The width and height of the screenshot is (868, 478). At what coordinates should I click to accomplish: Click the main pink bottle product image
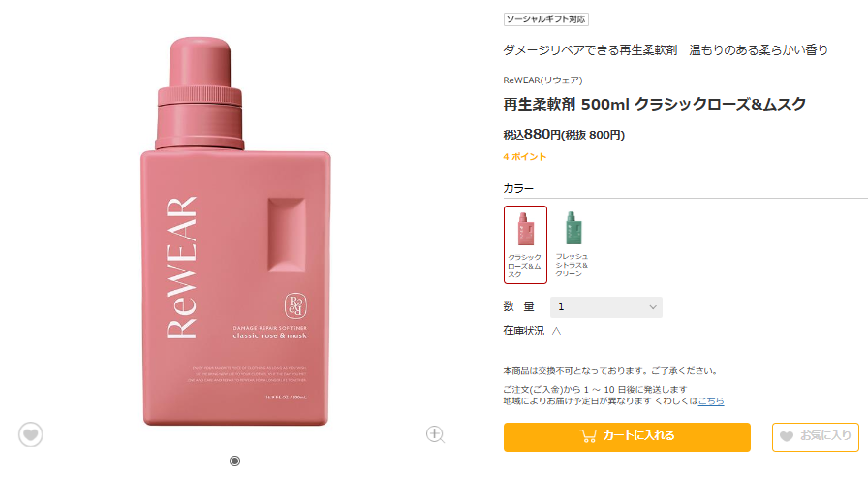[235, 232]
